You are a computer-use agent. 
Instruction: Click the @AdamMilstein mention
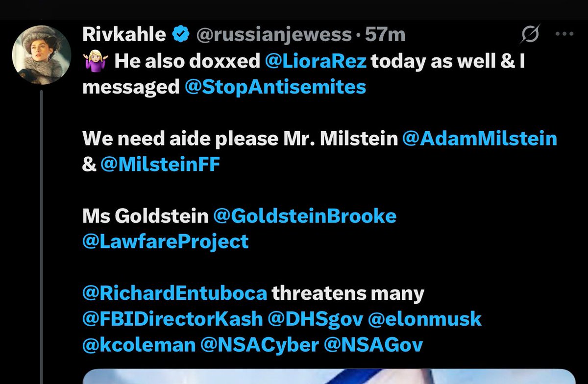(479, 139)
